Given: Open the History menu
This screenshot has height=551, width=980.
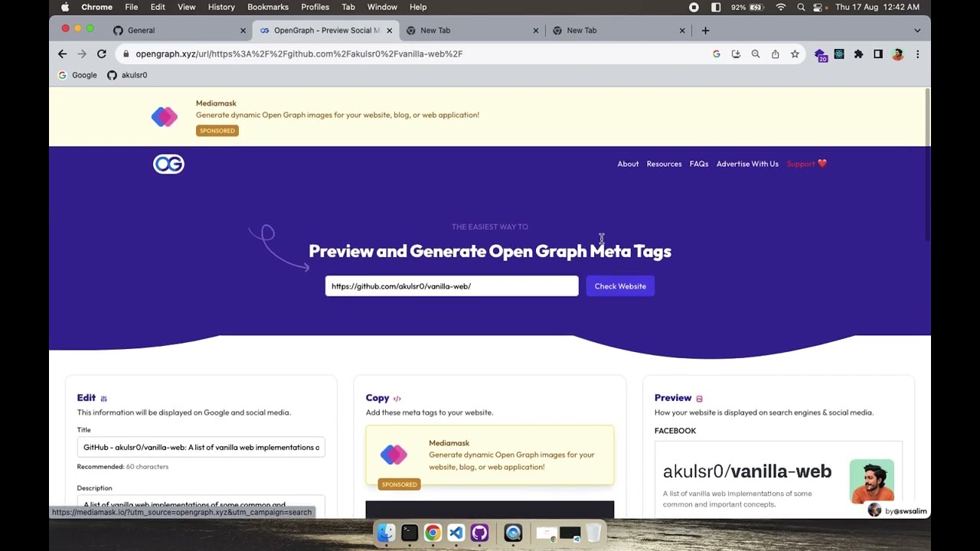Looking at the screenshot, I should click(x=221, y=7).
